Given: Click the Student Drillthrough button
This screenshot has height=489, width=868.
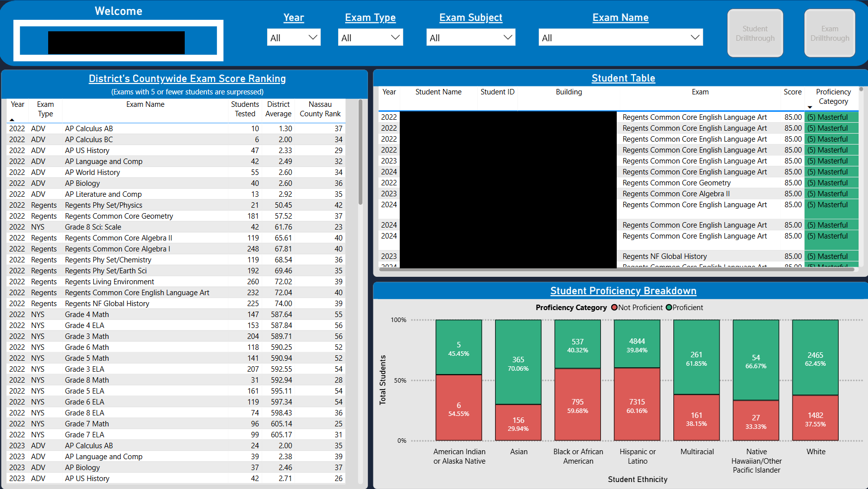Looking at the screenshot, I should [755, 33].
